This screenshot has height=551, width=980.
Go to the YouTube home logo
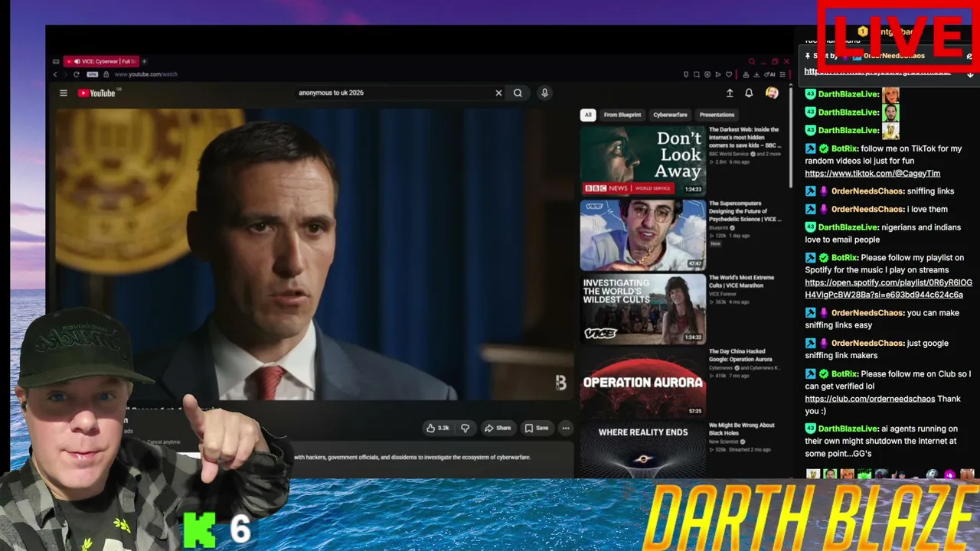[x=96, y=93]
